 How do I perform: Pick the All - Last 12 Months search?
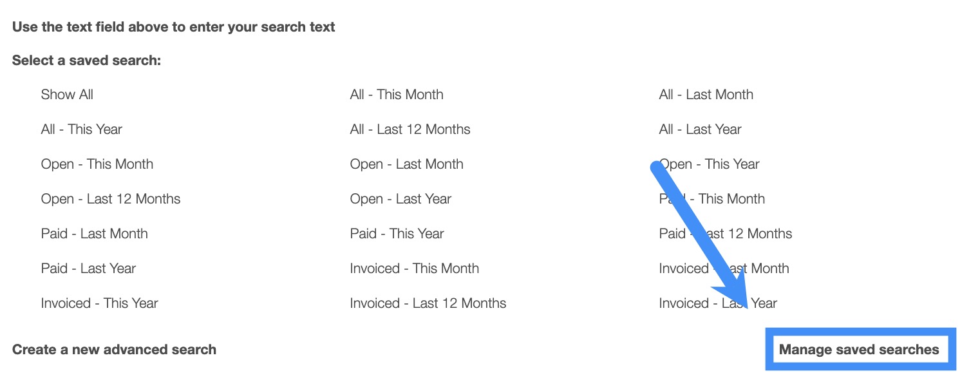[x=410, y=129]
